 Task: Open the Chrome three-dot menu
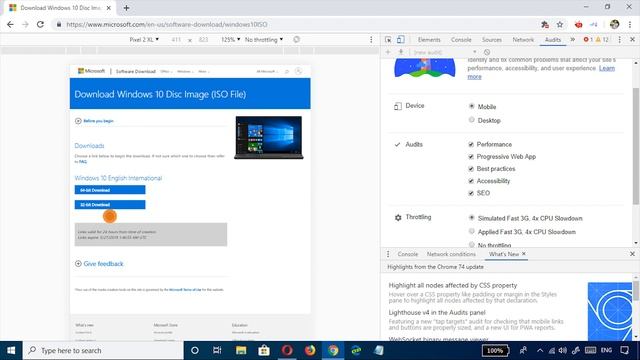click(630, 24)
